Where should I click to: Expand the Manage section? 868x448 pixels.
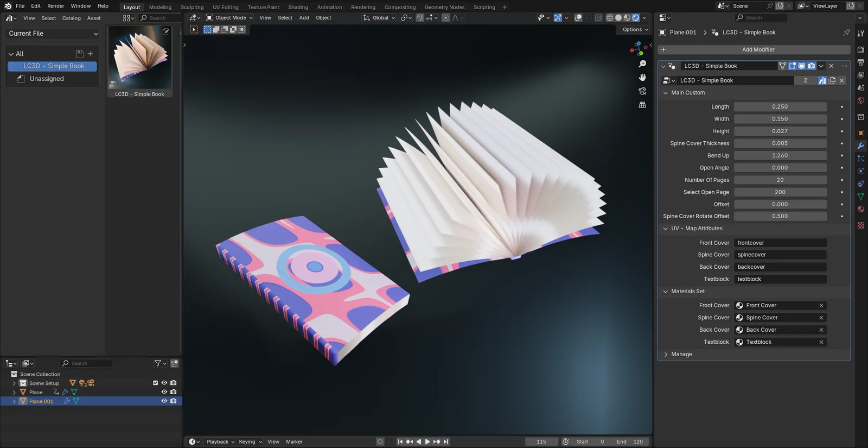pyautogui.click(x=666, y=355)
